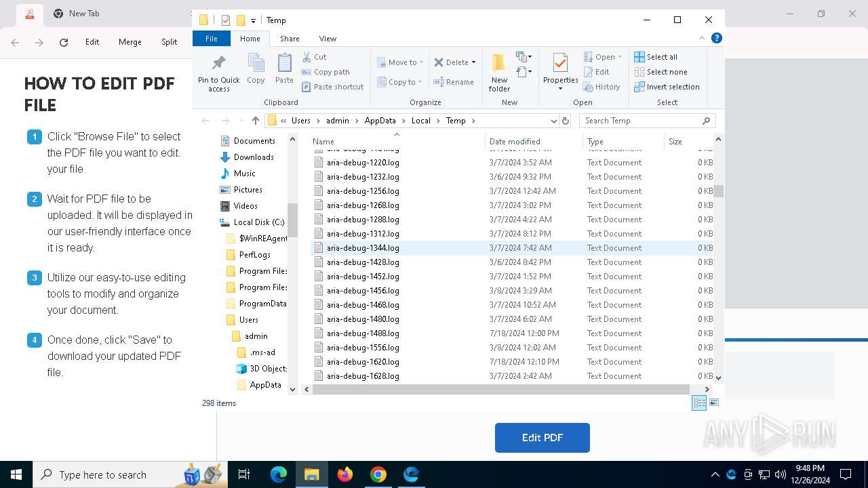The image size is (868, 488).
Task: Switch to the Share ribbon tab
Action: point(290,39)
